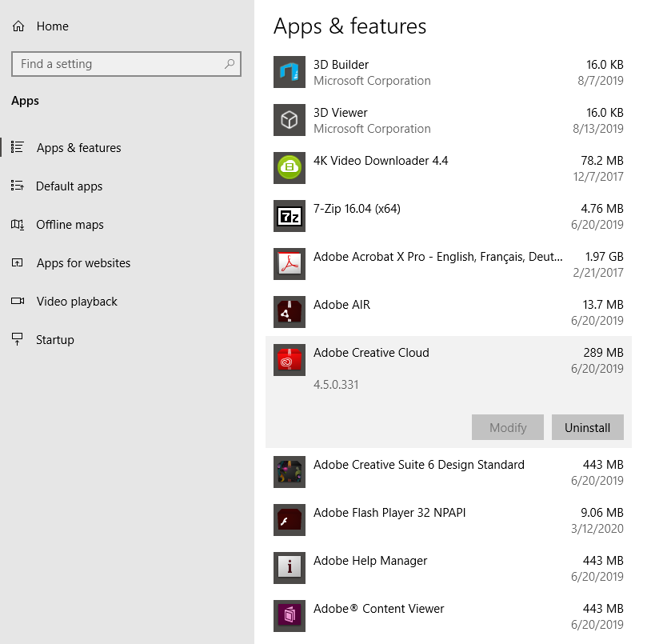The width and height of the screenshot is (659, 644).
Task: Click the Adobe Creative Cloud title text
Action: click(x=371, y=353)
